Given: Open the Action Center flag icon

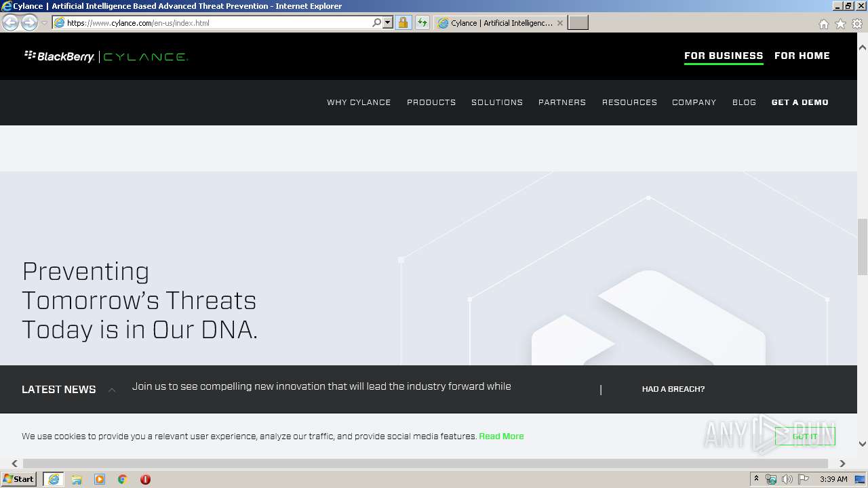Looking at the screenshot, I should 804,479.
